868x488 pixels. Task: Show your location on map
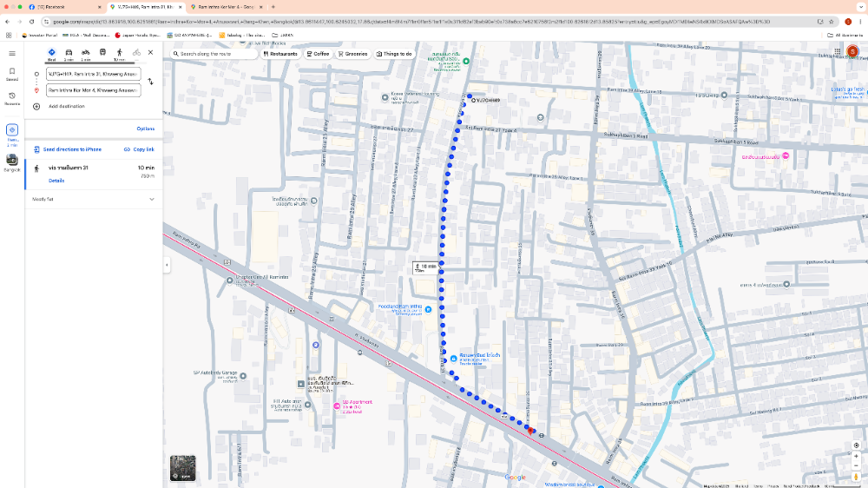pos(857,445)
